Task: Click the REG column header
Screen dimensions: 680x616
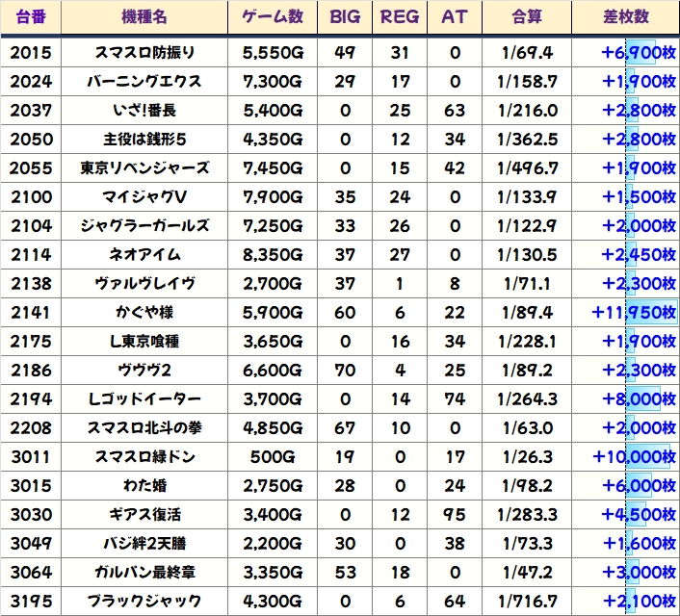Action: point(400,17)
